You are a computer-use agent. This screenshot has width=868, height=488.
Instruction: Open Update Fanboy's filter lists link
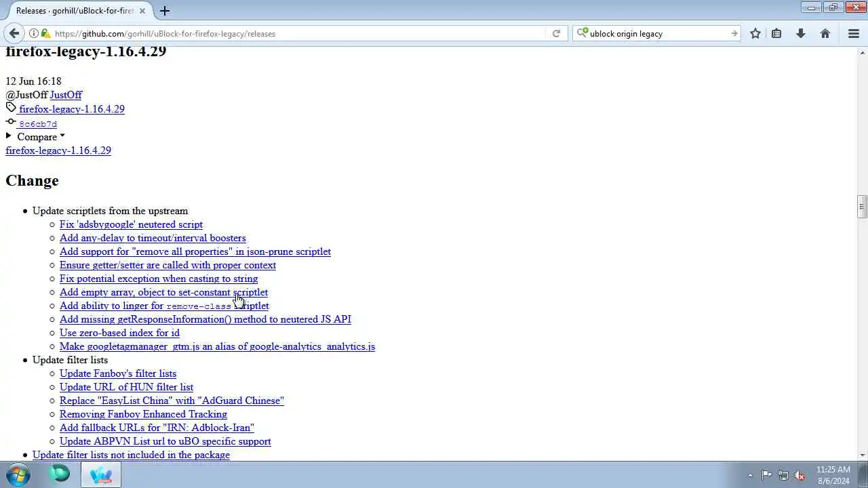(118, 373)
